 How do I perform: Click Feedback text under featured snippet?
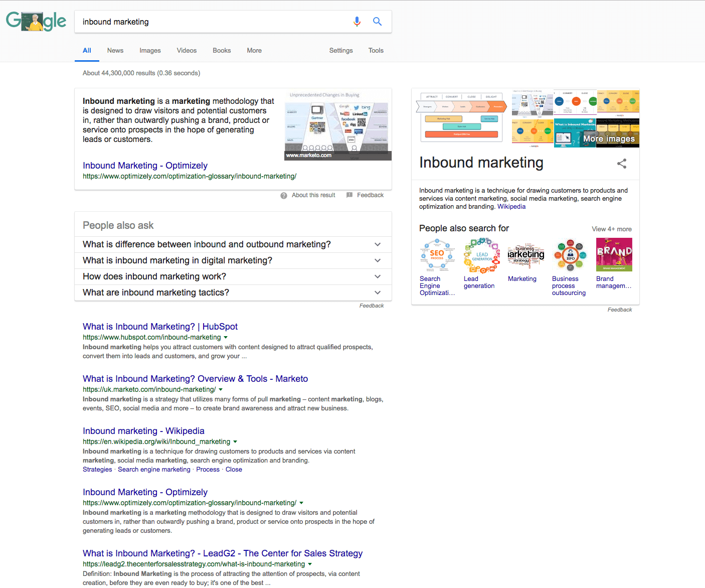tap(370, 195)
